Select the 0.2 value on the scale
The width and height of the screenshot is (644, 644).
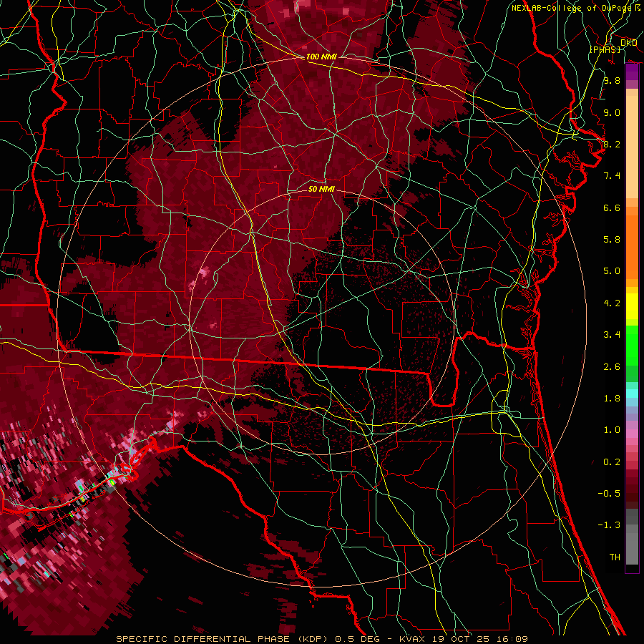pos(612,462)
